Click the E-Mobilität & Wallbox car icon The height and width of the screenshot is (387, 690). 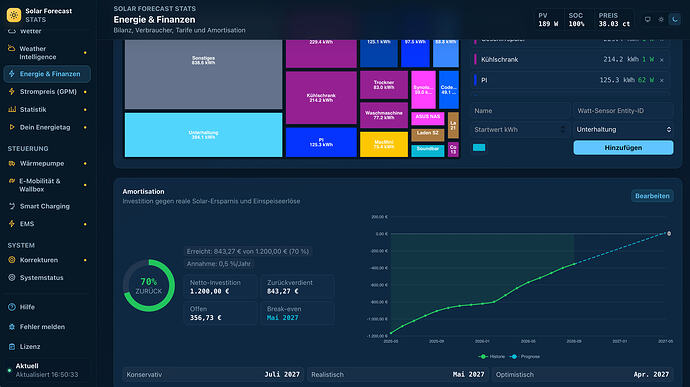point(12,181)
